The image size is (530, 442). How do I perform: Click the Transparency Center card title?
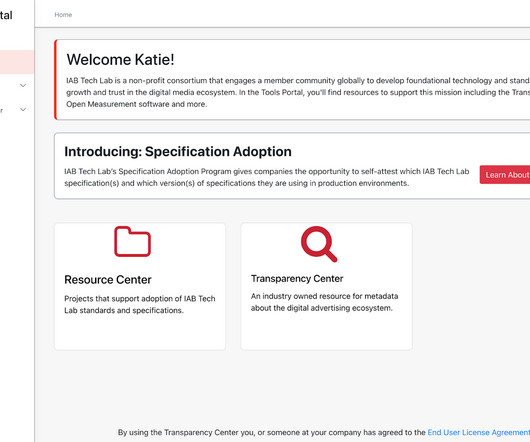(297, 278)
